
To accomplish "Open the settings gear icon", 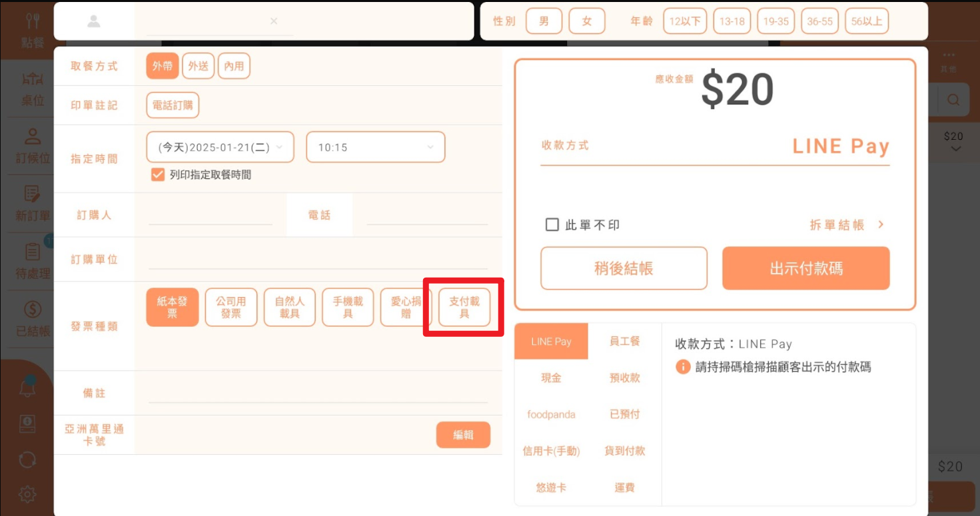I will click(27, 494).
